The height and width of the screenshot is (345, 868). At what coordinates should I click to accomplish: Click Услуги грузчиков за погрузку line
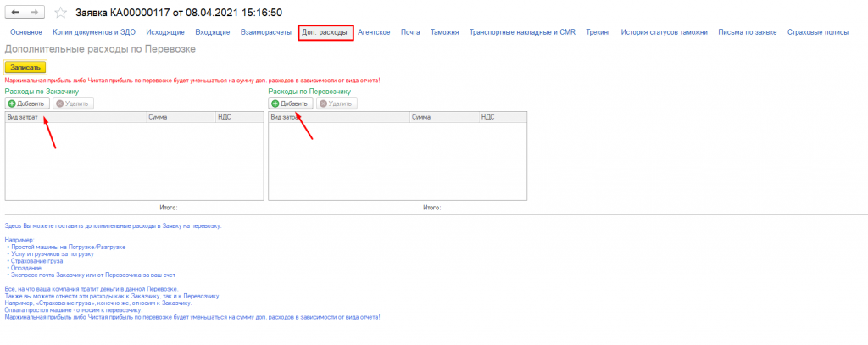pyautogui.click(x=52, y=253)
